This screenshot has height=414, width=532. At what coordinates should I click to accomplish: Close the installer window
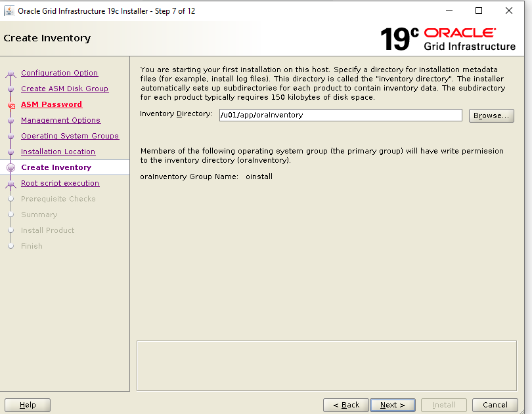click(x=509, y=11)
